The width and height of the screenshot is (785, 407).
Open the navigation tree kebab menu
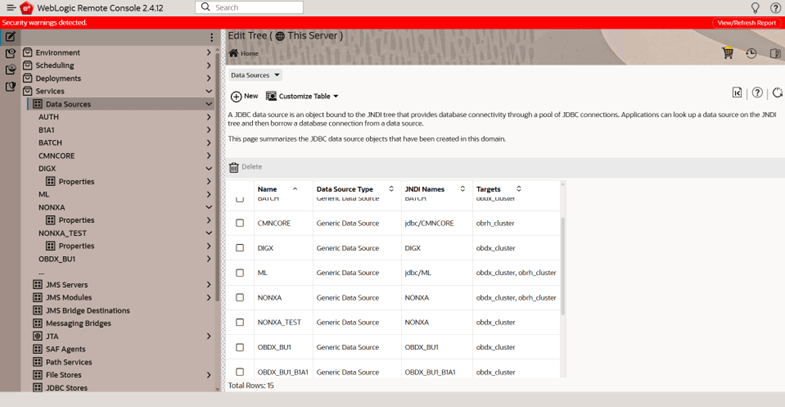[x=212, y=38]
